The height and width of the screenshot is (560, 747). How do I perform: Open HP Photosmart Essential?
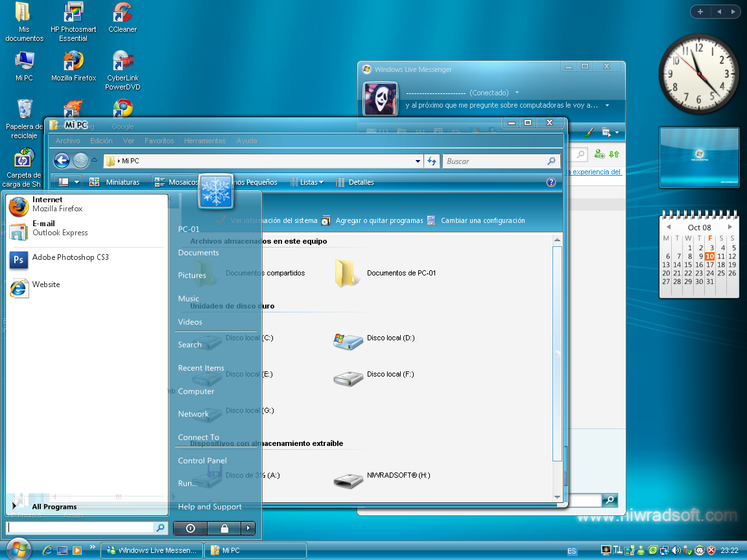coord(73,13)
